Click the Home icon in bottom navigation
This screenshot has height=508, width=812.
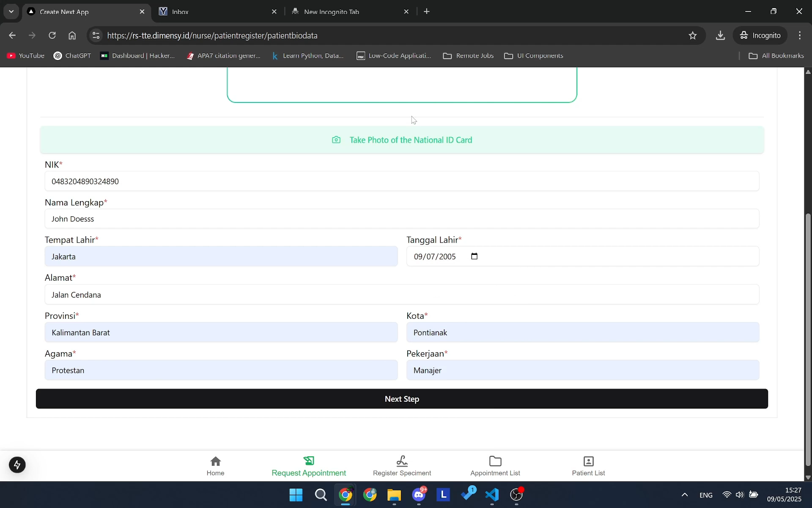(215, 461)
